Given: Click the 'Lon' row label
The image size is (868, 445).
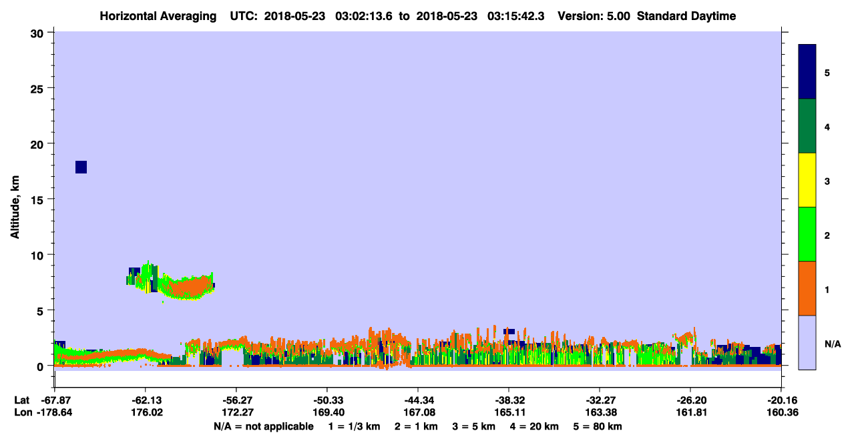Looking at the screenshot, I should tap(22, 412).
